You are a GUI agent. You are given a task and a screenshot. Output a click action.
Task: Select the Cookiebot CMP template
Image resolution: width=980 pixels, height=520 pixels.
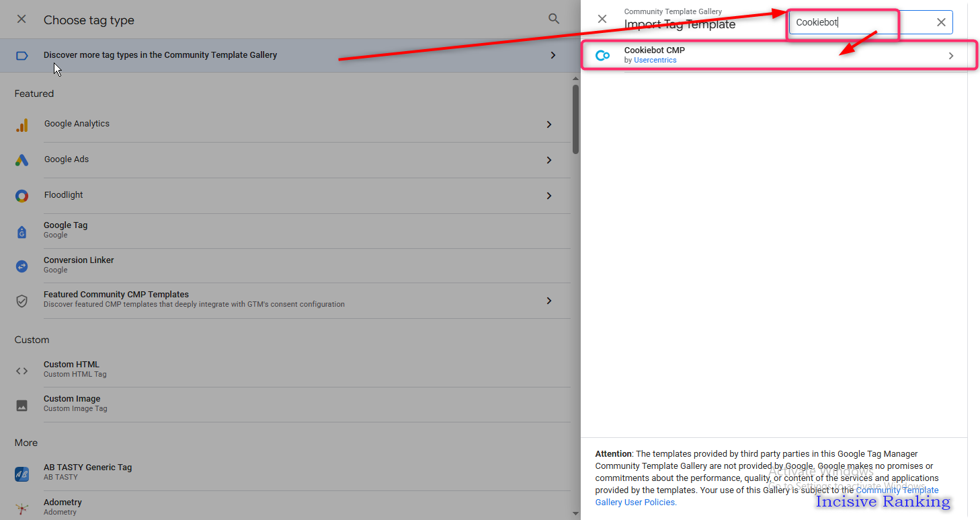[774, 55]
